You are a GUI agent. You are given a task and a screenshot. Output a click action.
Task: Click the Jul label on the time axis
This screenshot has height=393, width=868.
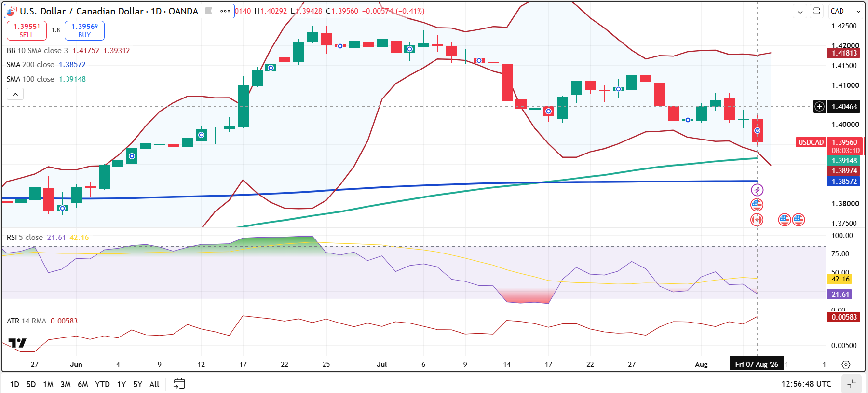pos(381,365)
